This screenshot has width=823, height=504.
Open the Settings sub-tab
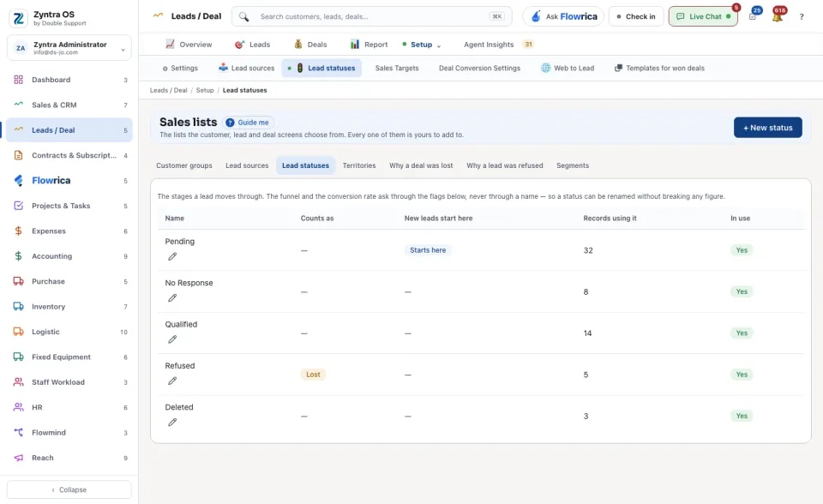[180, 69]
